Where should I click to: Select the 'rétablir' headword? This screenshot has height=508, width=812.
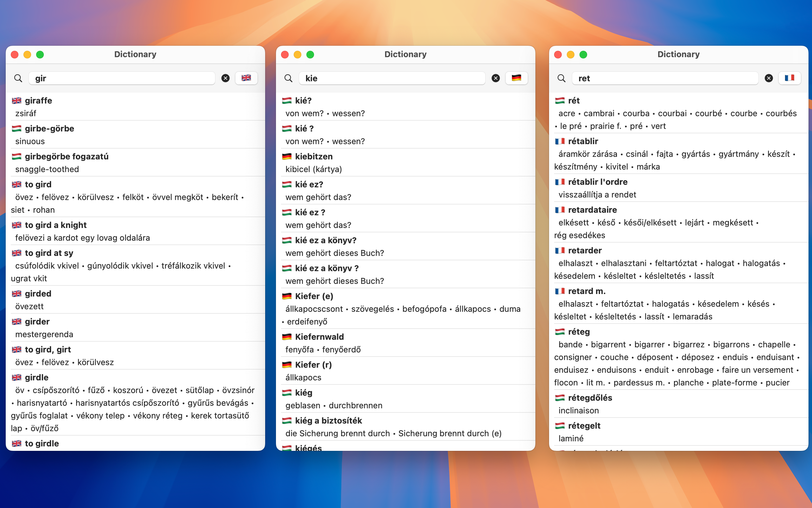pyautogui.click(x=583, y=141)
